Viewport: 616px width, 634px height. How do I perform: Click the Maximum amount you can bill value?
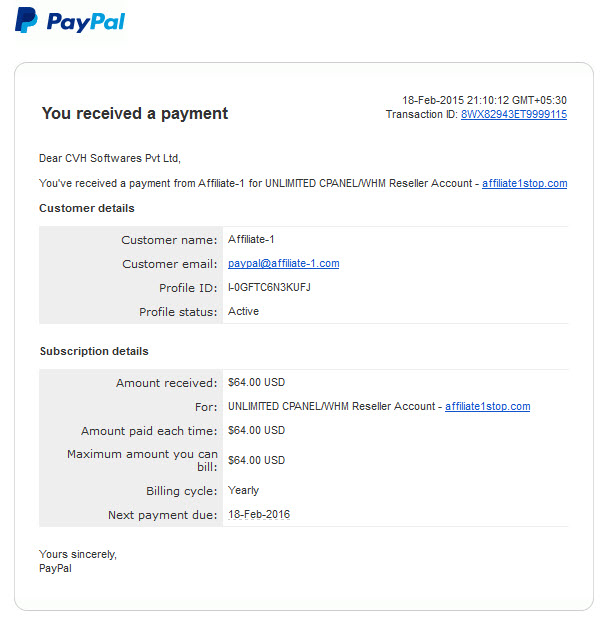256,461
